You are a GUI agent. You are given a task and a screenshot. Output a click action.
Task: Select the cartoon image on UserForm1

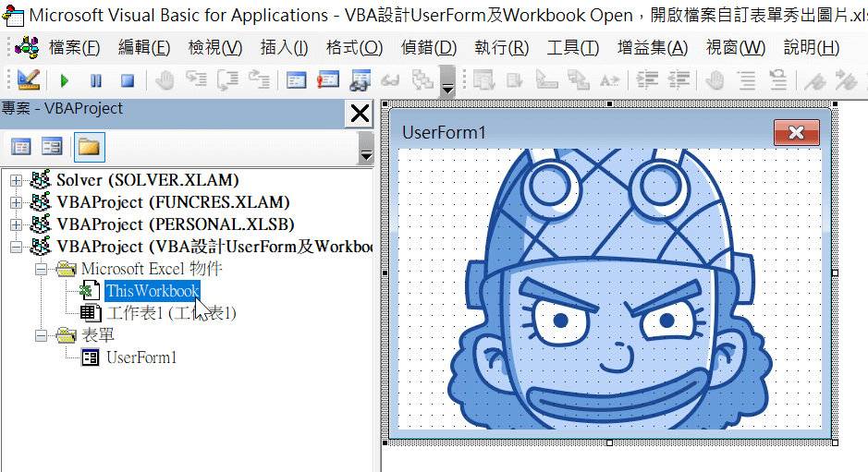point(610,288)
